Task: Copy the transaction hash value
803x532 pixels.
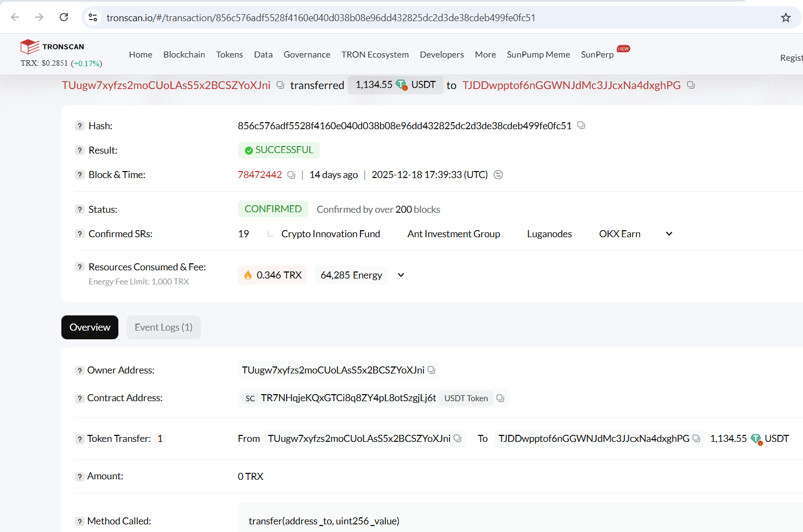Action: 581,125
